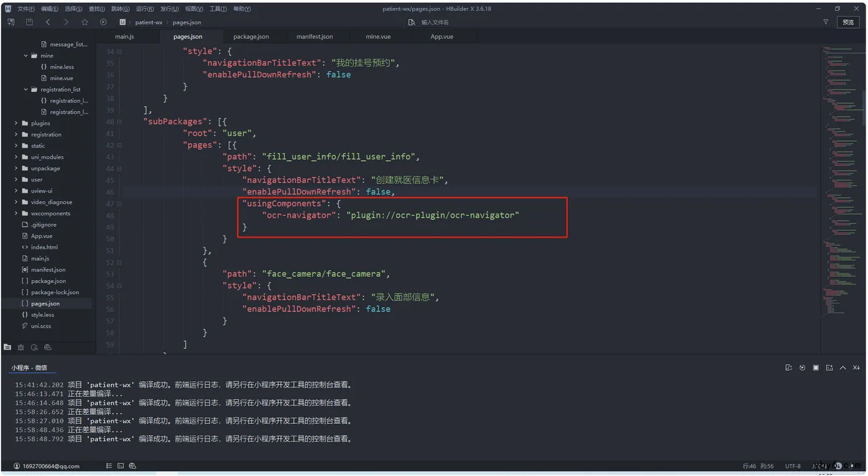Click the U project icon in breadcrumb

123,22
